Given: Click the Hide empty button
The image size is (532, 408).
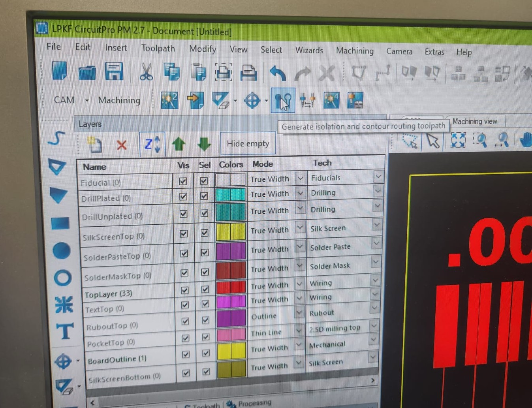Looking at the screenshot, I should (248, 143).
